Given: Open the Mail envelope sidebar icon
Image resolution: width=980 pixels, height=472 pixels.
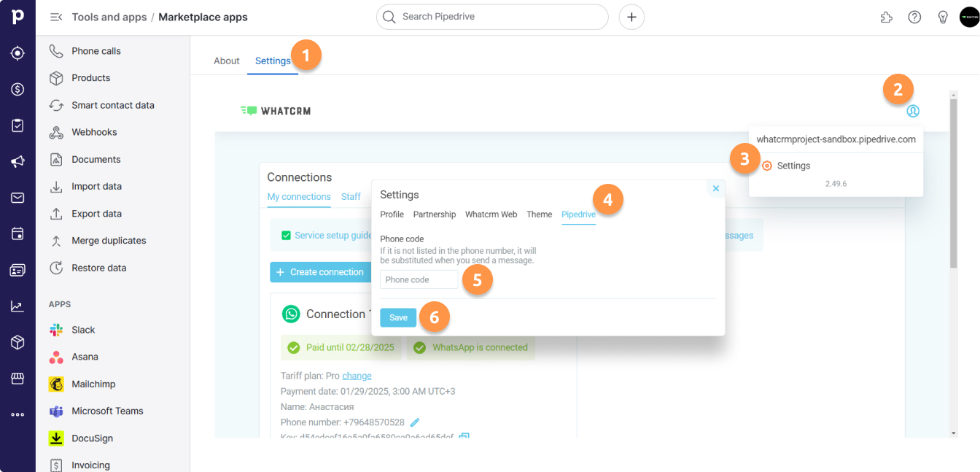Looking at the screenshot, I should pos(17,198).
